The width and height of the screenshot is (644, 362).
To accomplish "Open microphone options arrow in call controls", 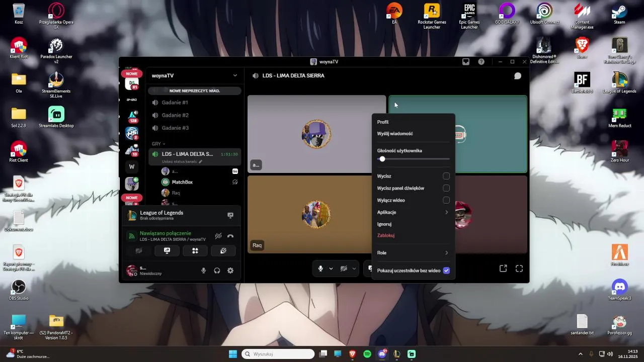I will tap(331, 268).
